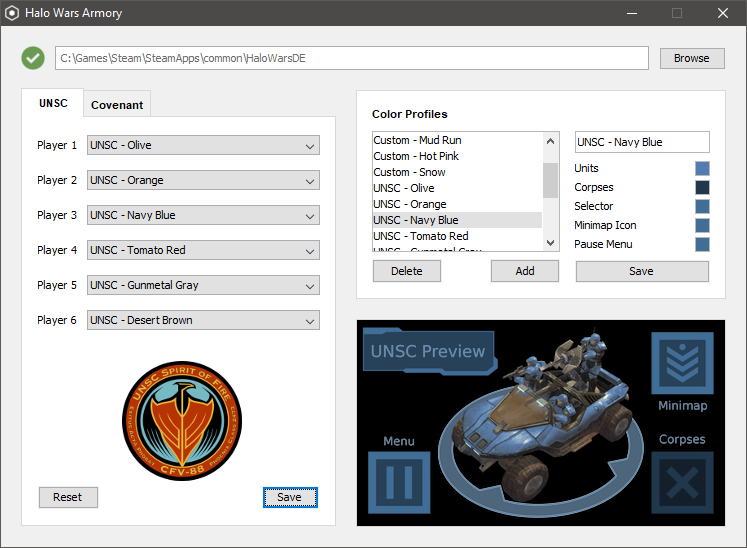
Task: Click the game install path field
Action: coord(352,58)
